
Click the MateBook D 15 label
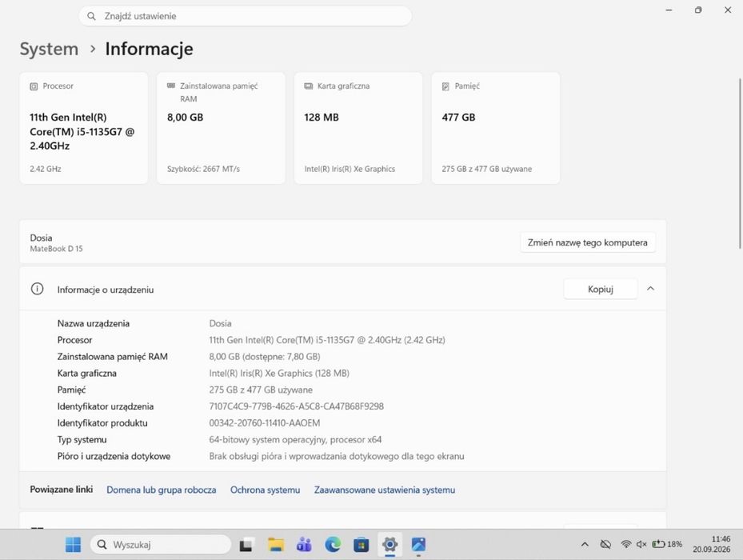pos(57,249)
